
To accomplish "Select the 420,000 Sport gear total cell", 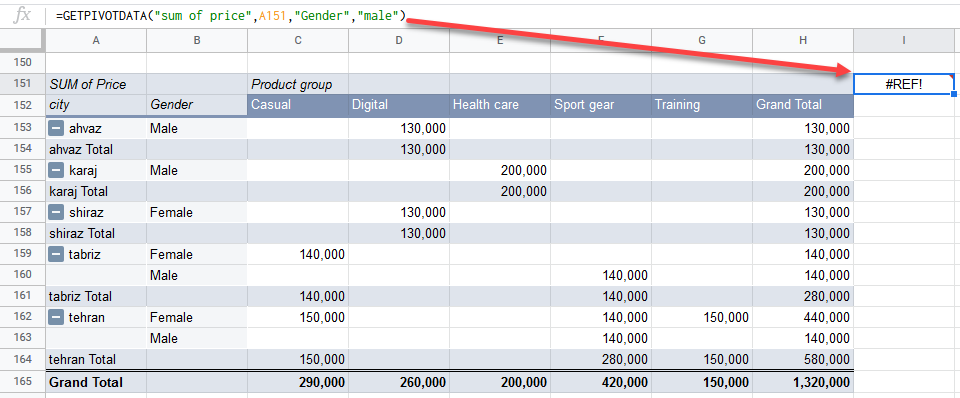I will [x=601, y=382].
